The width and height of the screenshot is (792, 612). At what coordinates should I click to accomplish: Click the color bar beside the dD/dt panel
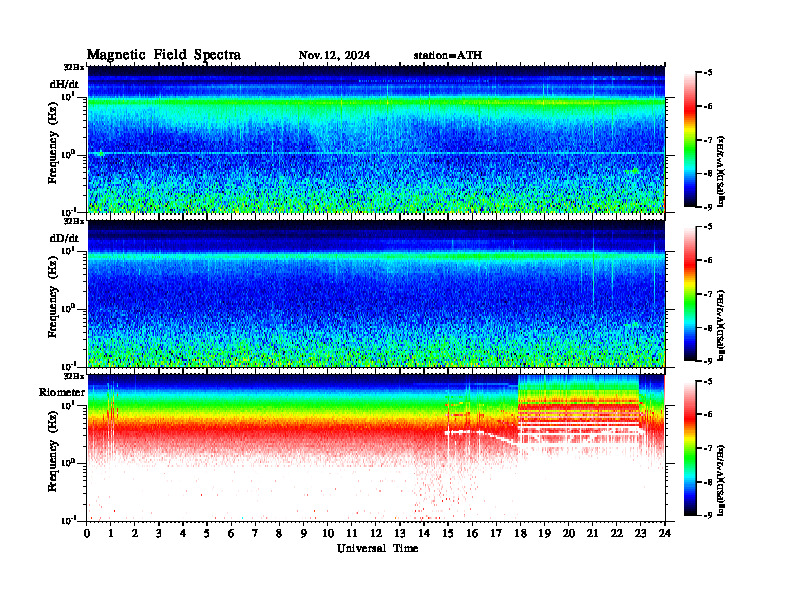690,293
